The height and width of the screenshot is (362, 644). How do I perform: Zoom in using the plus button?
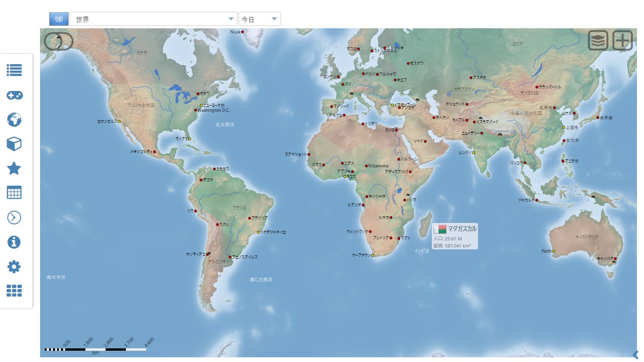(x=622, y=41)
